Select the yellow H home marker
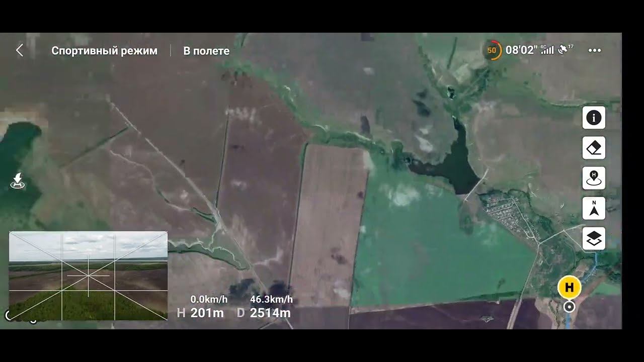The width and height of the screenshot is (644, 362). coord(570,288)
